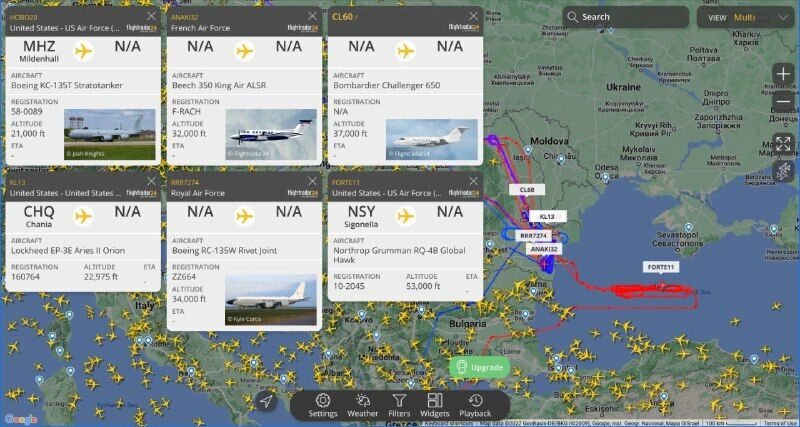This screenshot has width=800, height=427.
Task: Select the CL60 flight label on map
Action: (x=527, y=190)
